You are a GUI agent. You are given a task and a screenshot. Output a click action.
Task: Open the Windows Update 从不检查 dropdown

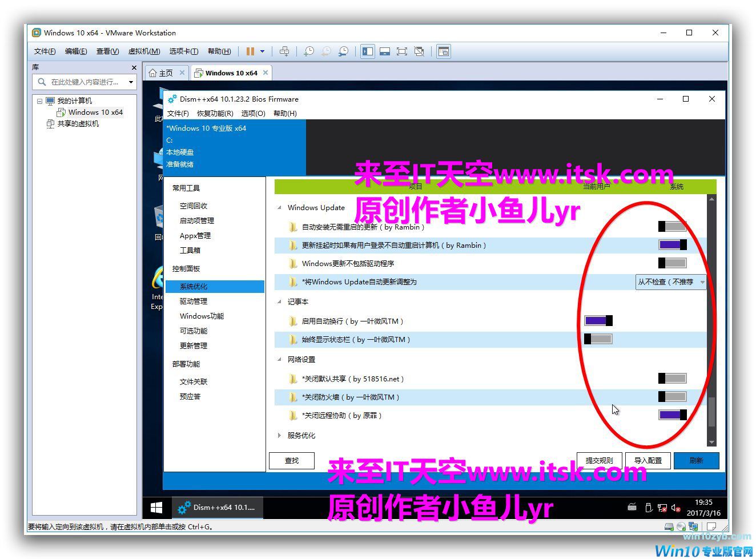pyautogui.click(x=671, y=282)
